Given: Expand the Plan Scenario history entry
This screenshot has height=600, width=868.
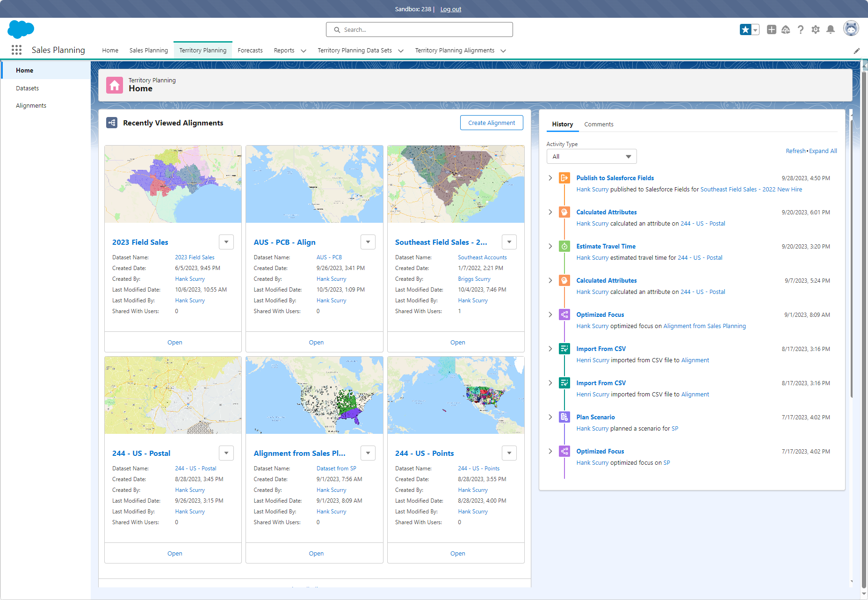Looking at the screenshot, I should [550, 417].
